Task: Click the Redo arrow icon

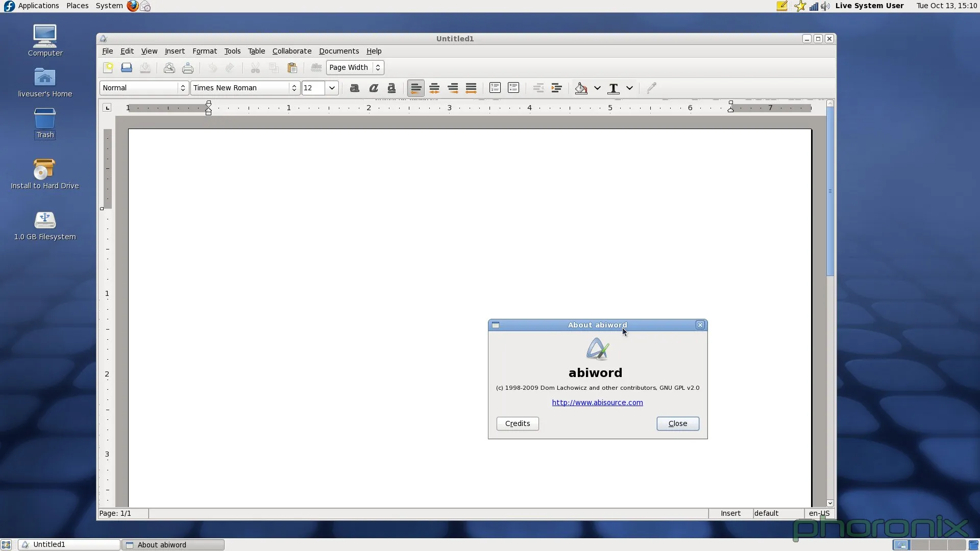Action: tap(230, 67)
